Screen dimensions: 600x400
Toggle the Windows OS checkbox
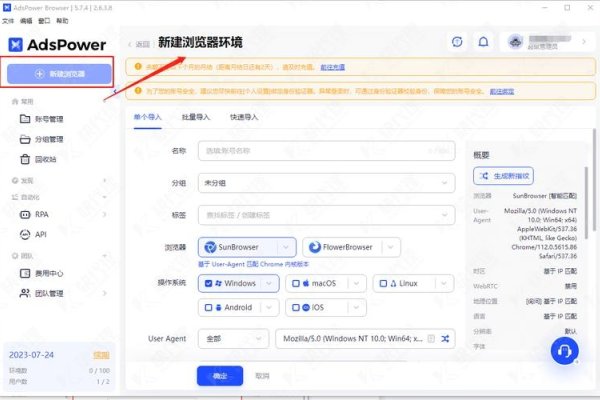[209, 284]
